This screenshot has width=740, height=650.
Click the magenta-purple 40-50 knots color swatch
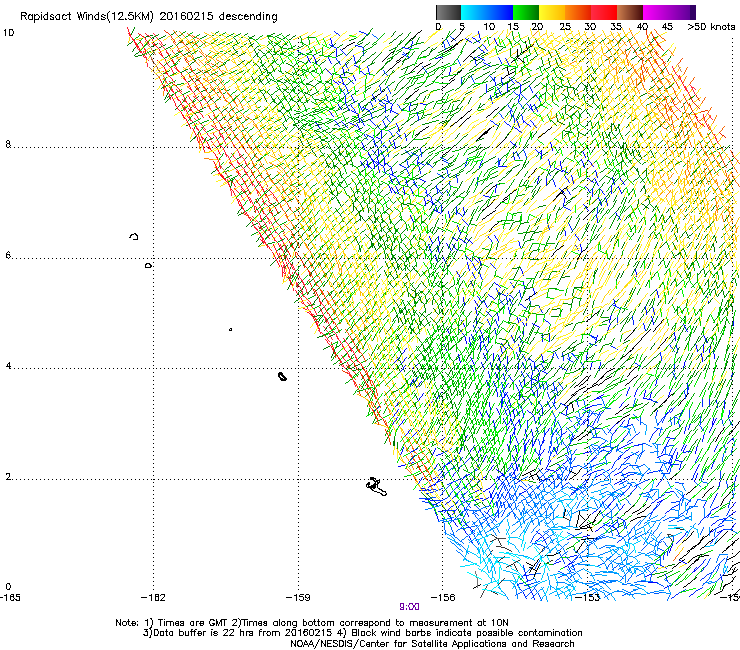(669, 12)
